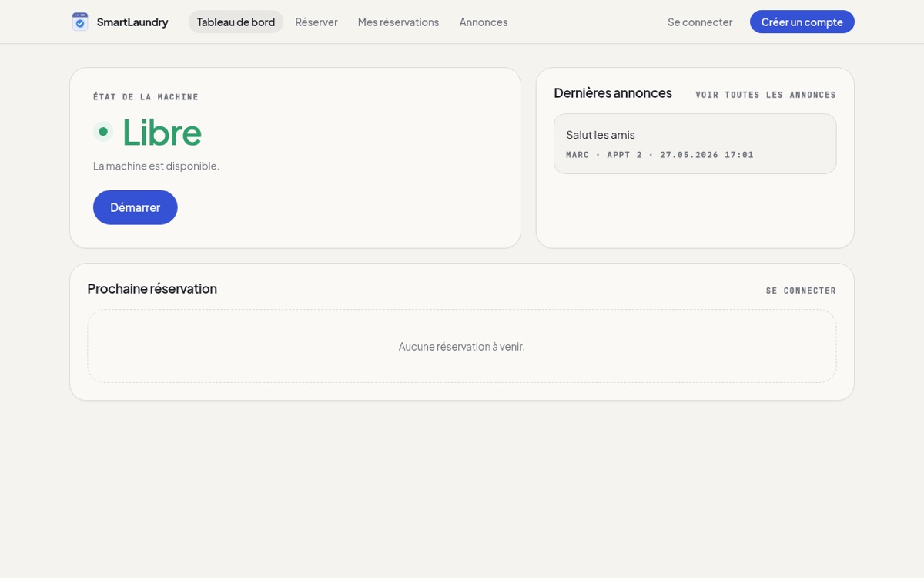Screen dimensions: 924x578
Task: Select the Créer un compte button
Action: pos(802,22)
